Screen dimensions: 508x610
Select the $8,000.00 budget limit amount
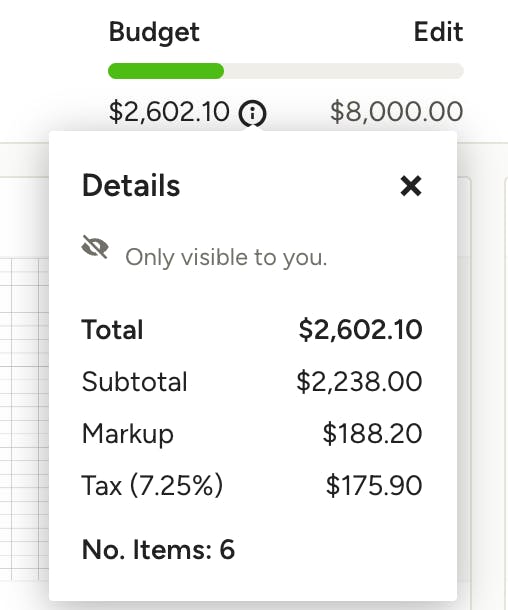tap(397, 112)
